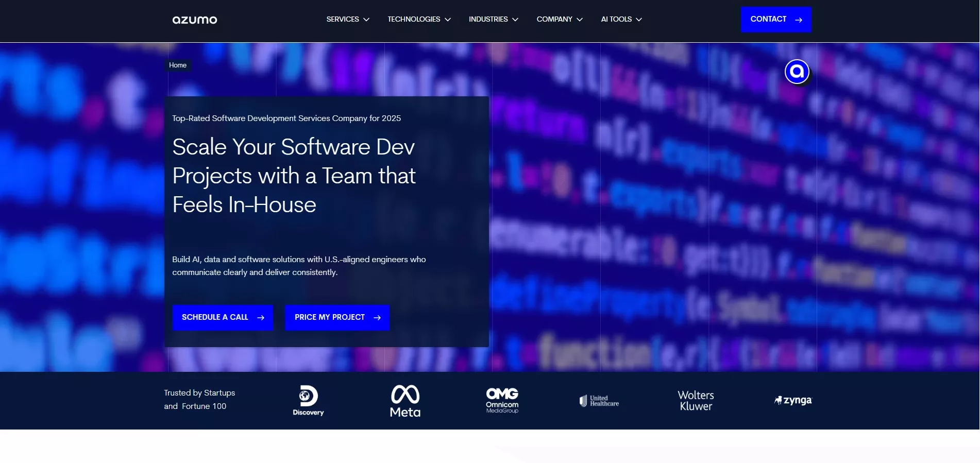Viewport: 980px width, 463px height.
Task: Click the arrow on Price My Project
Action: point(377,318)
